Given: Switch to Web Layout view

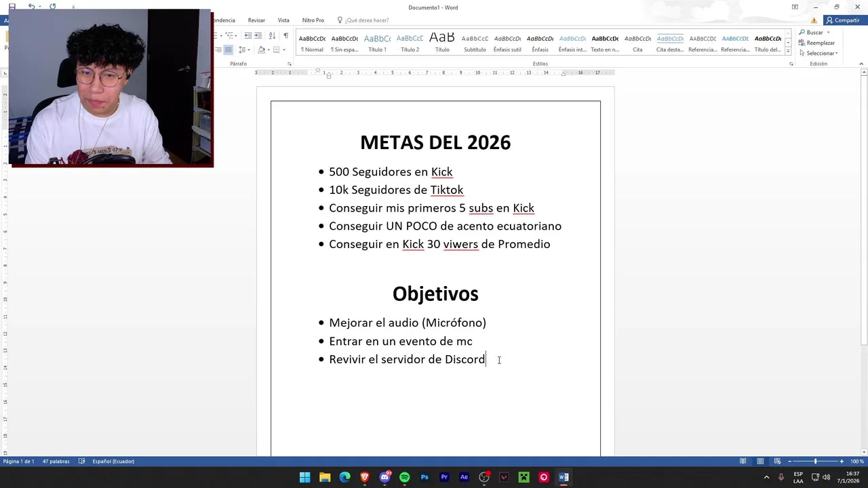Looking at the screenshot, I should click(777, 462).
